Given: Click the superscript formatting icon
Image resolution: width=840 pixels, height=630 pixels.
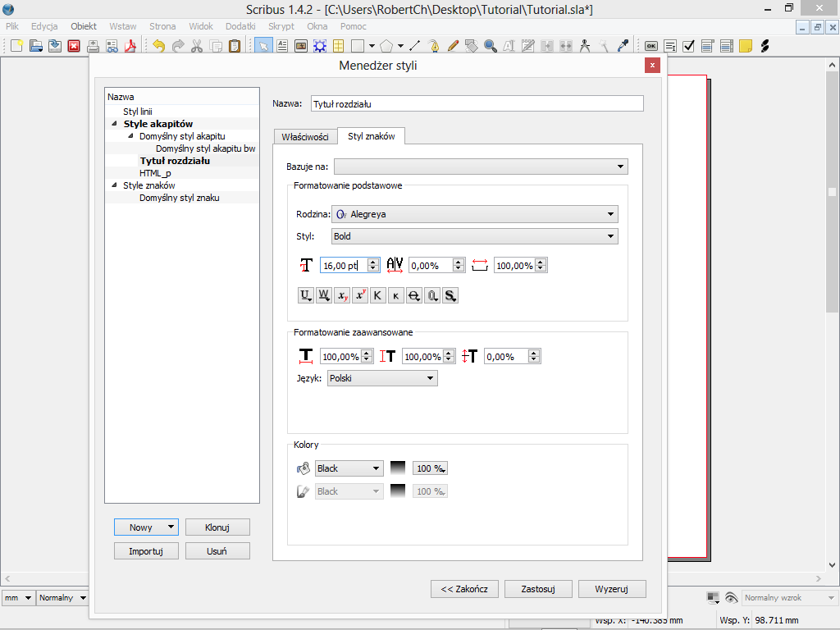Looking at the screenshot, I should 360,295.
